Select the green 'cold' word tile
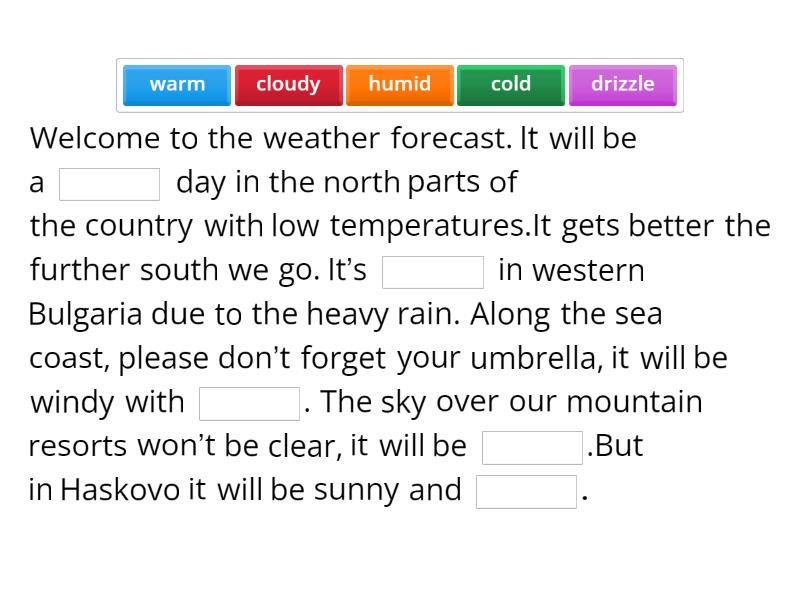The height and width of the screenshot is (600, 800). click(510, 84)
